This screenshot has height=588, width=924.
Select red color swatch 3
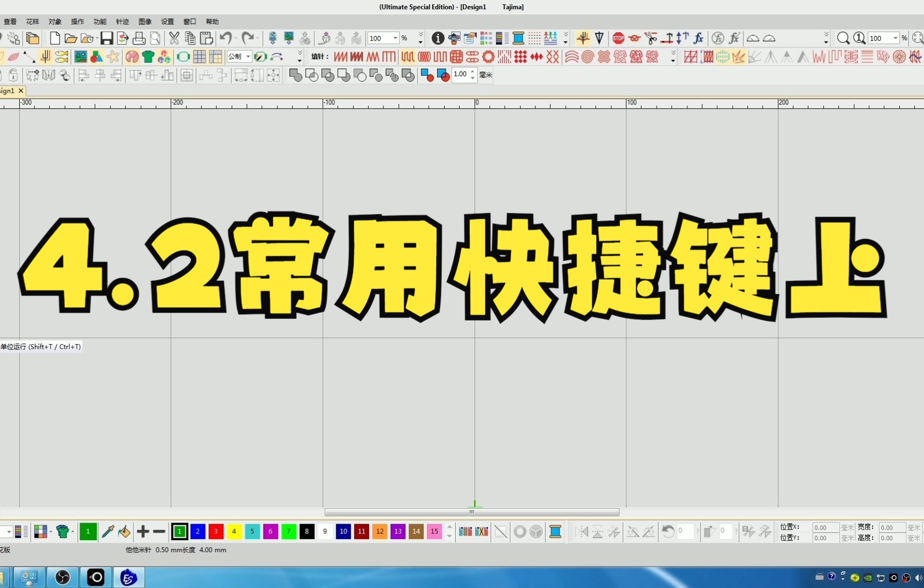216,531
